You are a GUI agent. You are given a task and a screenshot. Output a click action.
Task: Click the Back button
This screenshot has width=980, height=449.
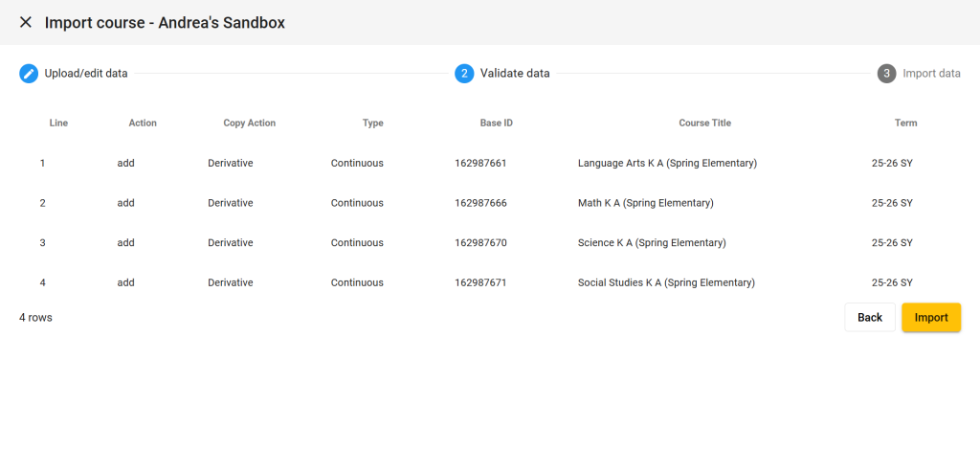click(869, 318)
